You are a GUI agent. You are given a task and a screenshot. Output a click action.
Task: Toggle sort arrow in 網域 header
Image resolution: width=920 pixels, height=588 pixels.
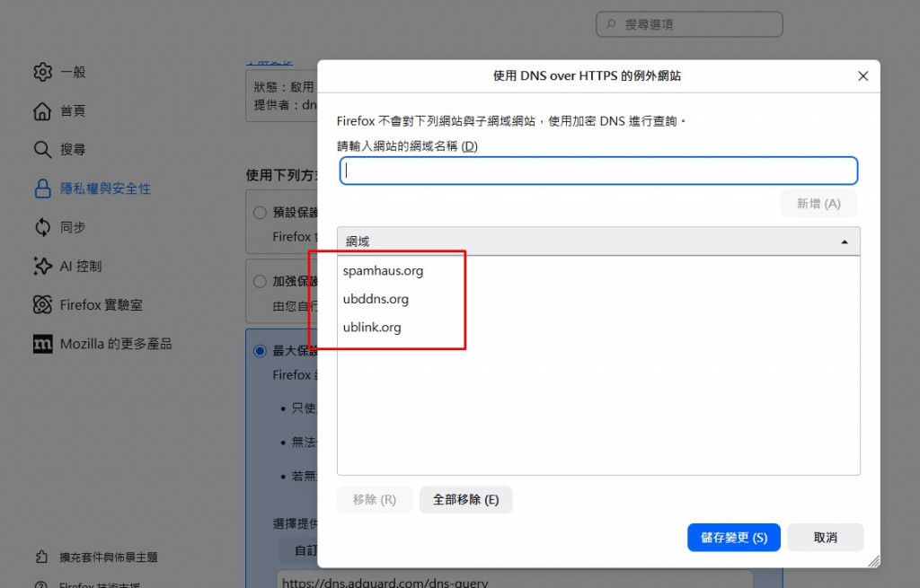click(x=845, y=241)
